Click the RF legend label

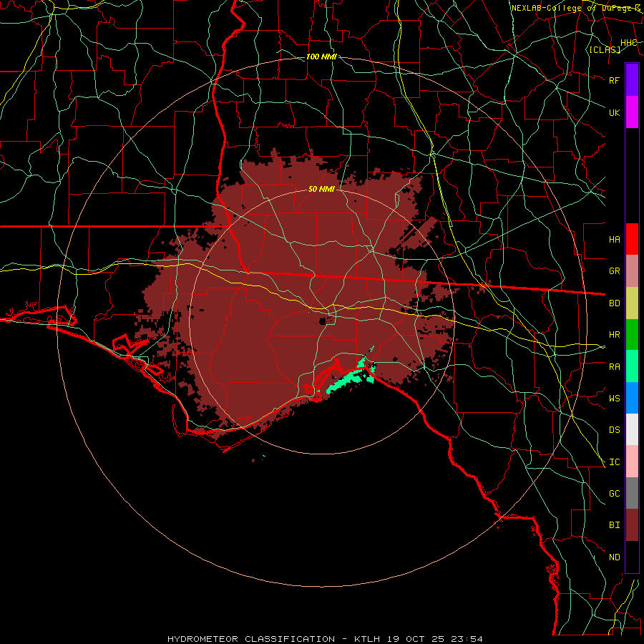[614, 80]
